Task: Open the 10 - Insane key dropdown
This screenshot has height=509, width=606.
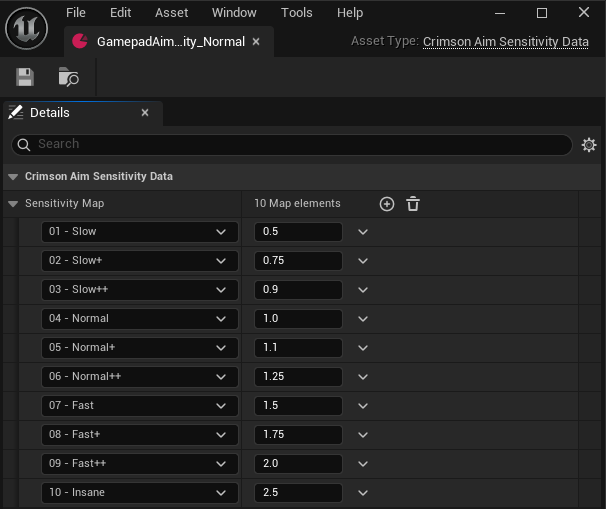Action: tap(140, 492)
